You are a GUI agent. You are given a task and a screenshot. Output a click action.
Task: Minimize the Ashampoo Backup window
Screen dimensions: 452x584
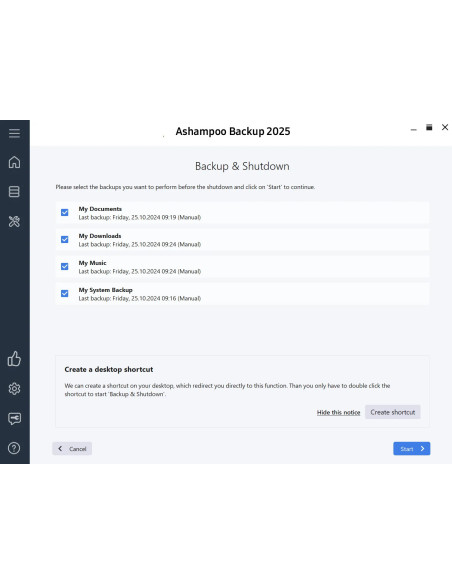pos(413,129)
